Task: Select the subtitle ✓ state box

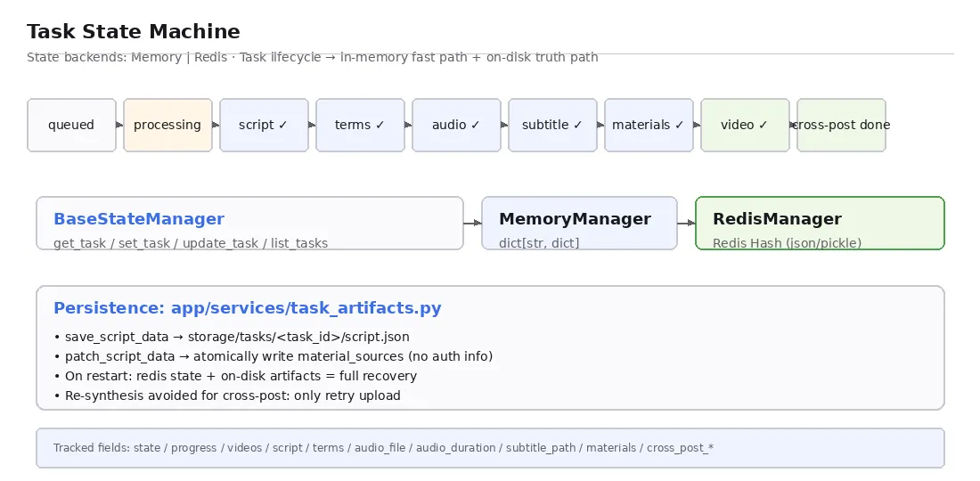Action: tap(553, 125)
